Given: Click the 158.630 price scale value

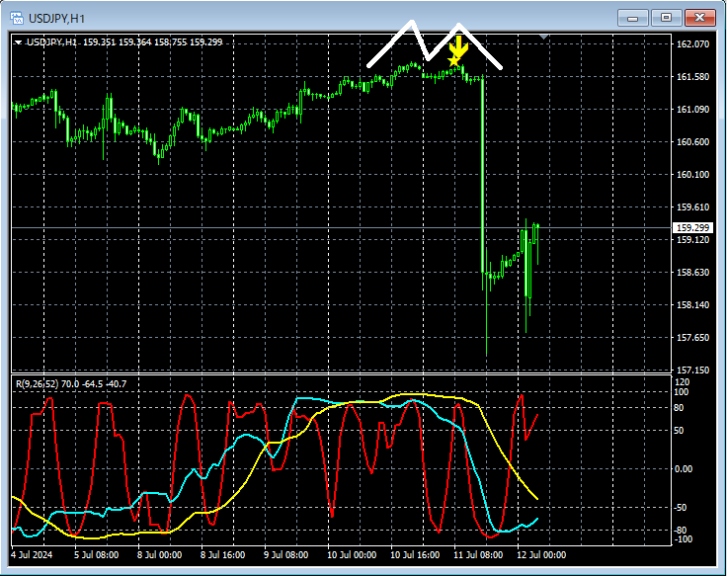Looking at the screenshot, I should pyautogui.click(x=692, y=273).
